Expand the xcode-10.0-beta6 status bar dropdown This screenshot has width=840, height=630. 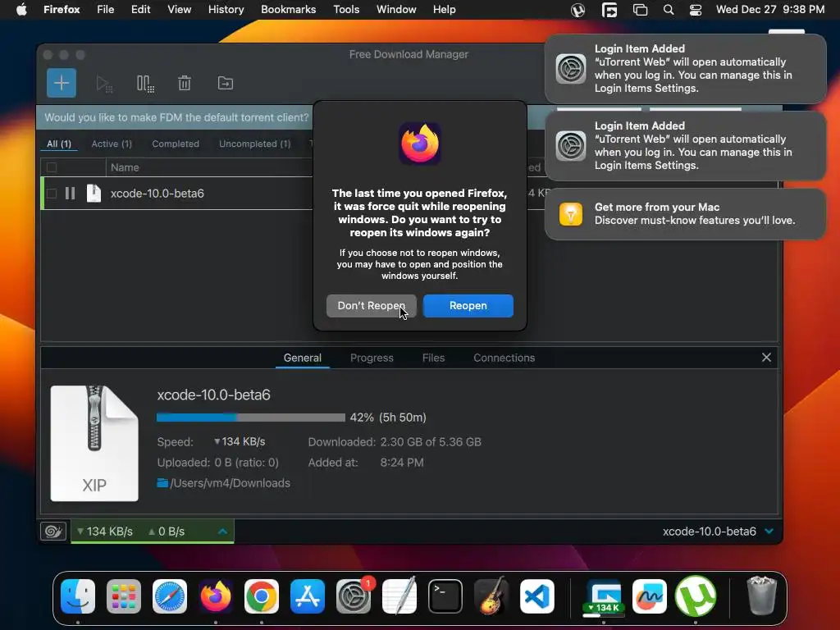click(x=769, y=532)
